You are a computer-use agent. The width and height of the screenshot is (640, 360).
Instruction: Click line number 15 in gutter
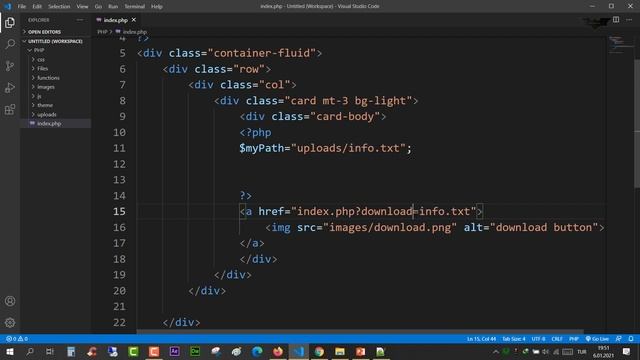click(x=119, y=211)
